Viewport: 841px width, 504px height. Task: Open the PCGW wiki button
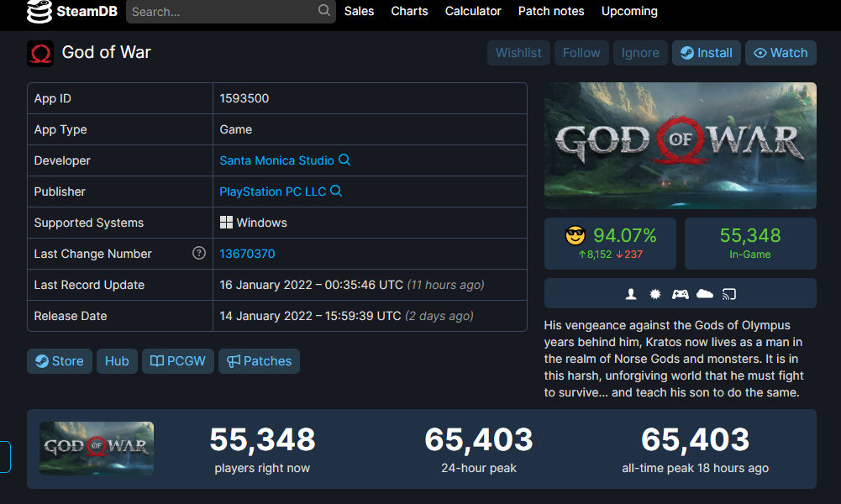pos(177,361)
